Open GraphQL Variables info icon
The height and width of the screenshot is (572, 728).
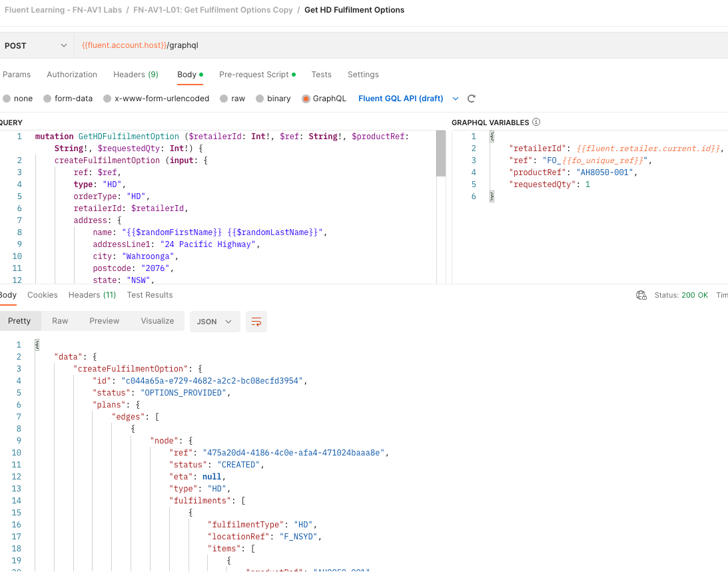point(536,122)
